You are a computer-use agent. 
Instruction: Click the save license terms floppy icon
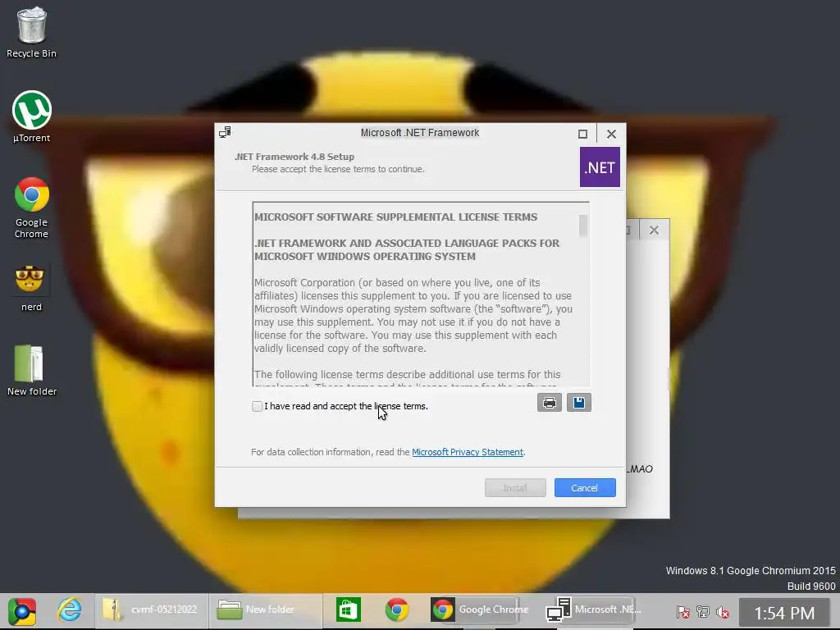pos(578,402)
